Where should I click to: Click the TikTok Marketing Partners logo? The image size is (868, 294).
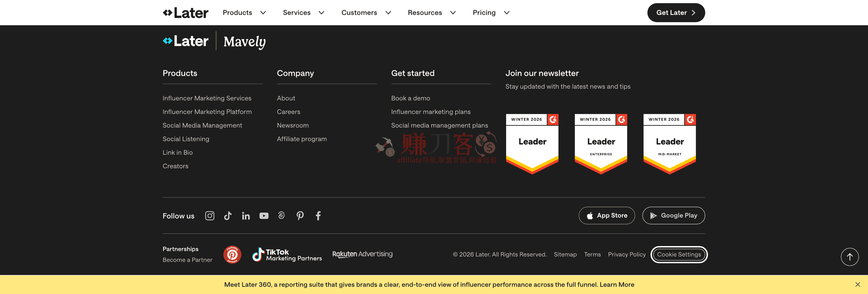point(287,255)
